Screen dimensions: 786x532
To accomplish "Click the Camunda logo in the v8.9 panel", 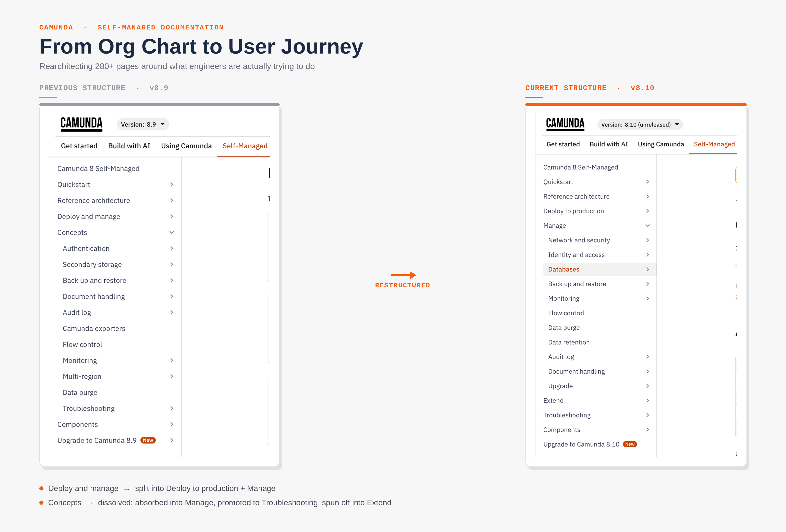I will (81, 124).
